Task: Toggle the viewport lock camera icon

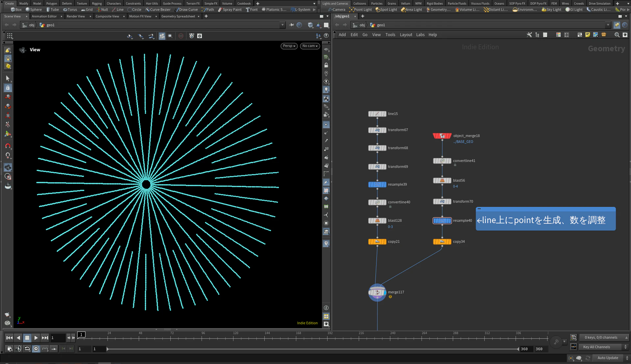Action: [x=326, y=65]
